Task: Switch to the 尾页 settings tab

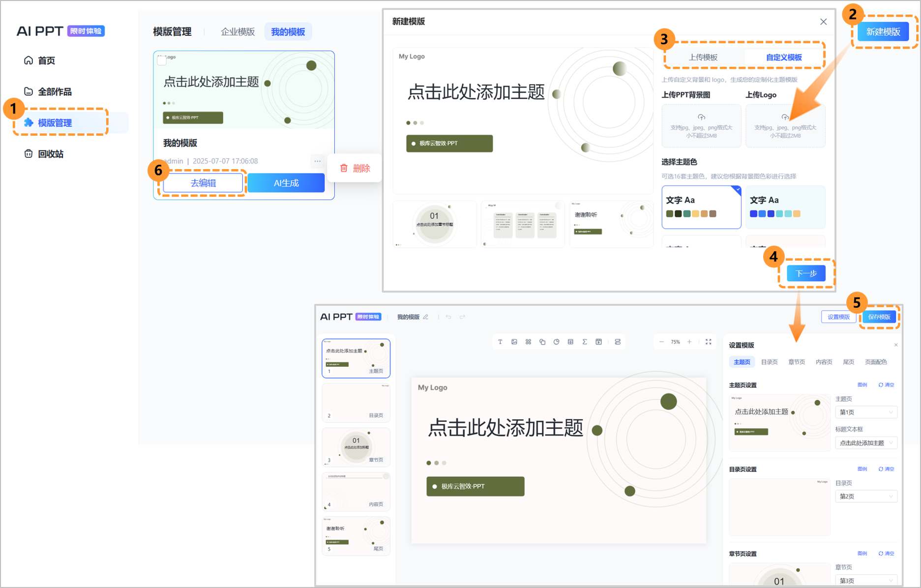Action: click(x=848, y=361)
